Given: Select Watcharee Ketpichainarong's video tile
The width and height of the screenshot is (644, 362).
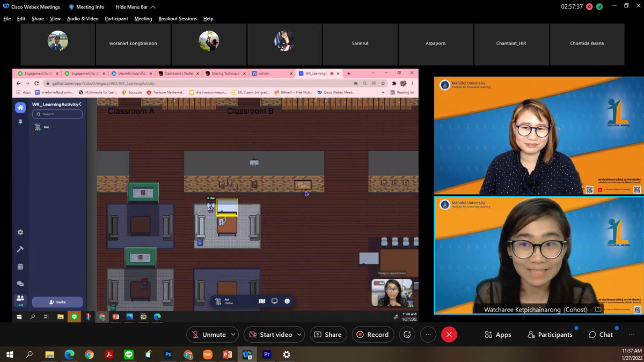Looking at the screenshot, I should (538, 255).
